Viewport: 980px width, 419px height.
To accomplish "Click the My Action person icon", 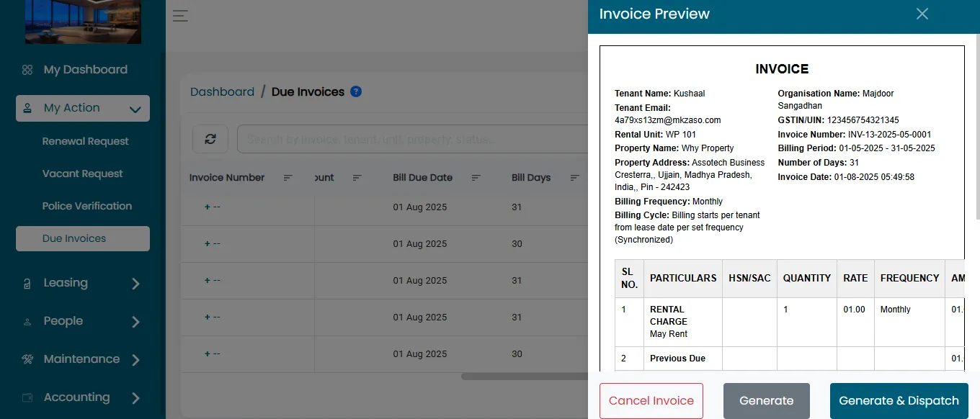I will tap(27, 108).
